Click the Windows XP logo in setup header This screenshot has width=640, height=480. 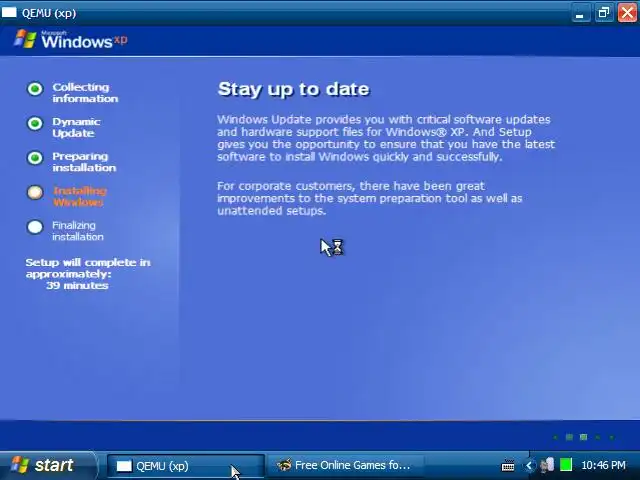coord(71,40)
